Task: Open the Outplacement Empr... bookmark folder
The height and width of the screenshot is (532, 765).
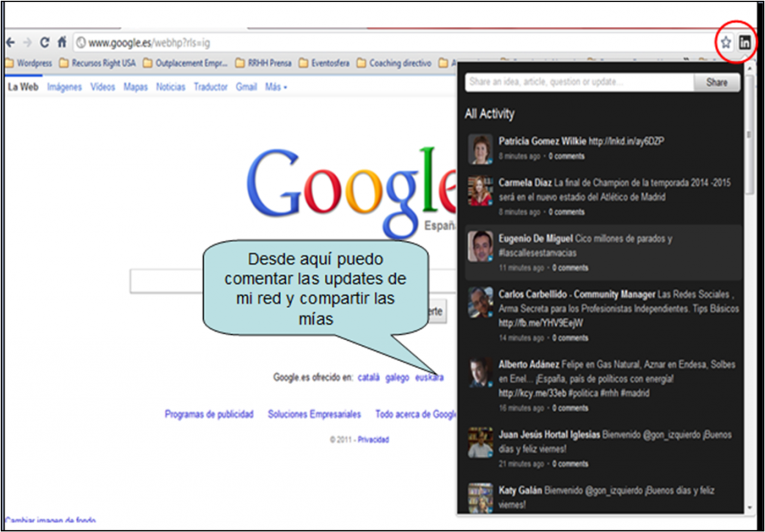Action: 185,63
